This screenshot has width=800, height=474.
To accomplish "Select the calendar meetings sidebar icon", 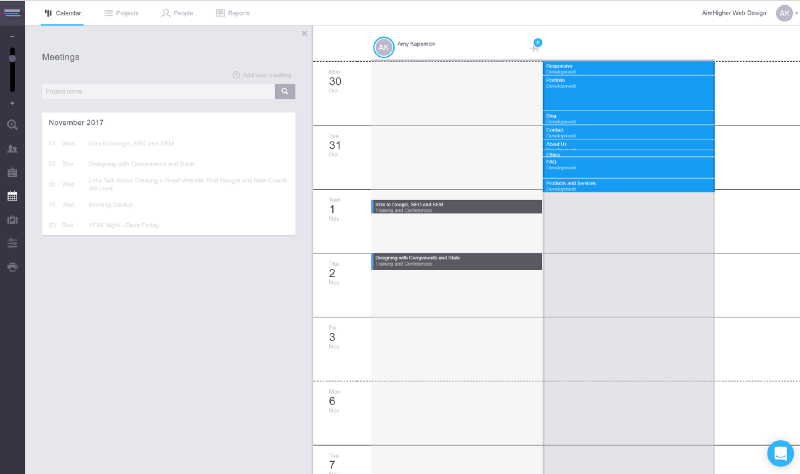I will point(12,196).
